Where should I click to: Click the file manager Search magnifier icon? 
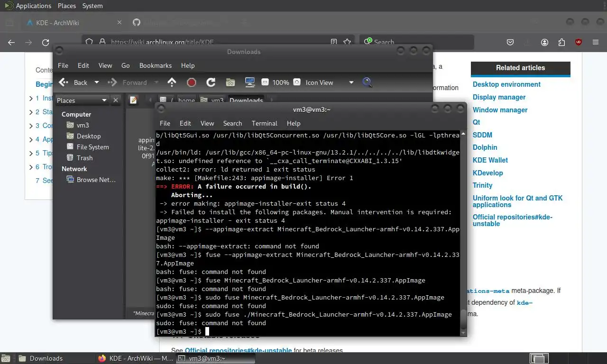point(367,82)
